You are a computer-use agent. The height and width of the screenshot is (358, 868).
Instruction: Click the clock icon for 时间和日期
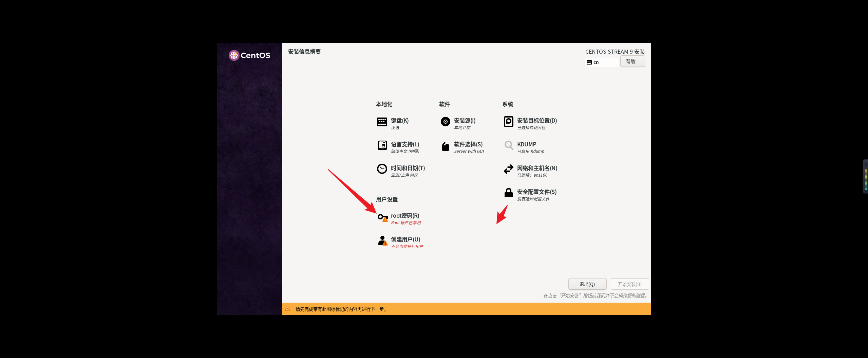point(382,169)
